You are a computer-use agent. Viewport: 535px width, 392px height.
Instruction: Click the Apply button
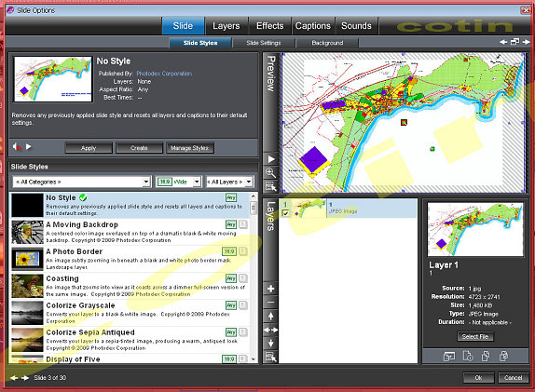coord(89,148)
